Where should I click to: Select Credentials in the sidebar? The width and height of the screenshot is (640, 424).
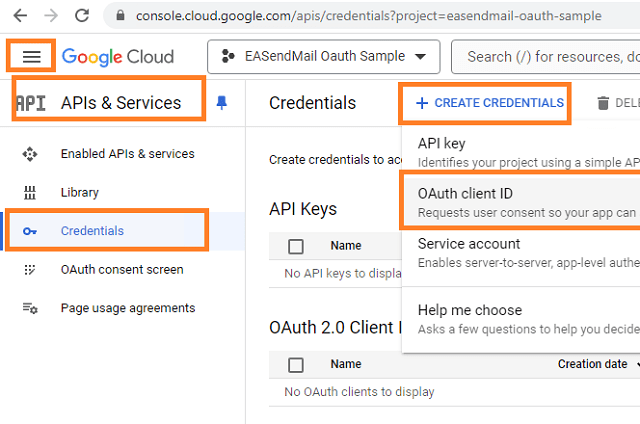(x=122, y=231)
